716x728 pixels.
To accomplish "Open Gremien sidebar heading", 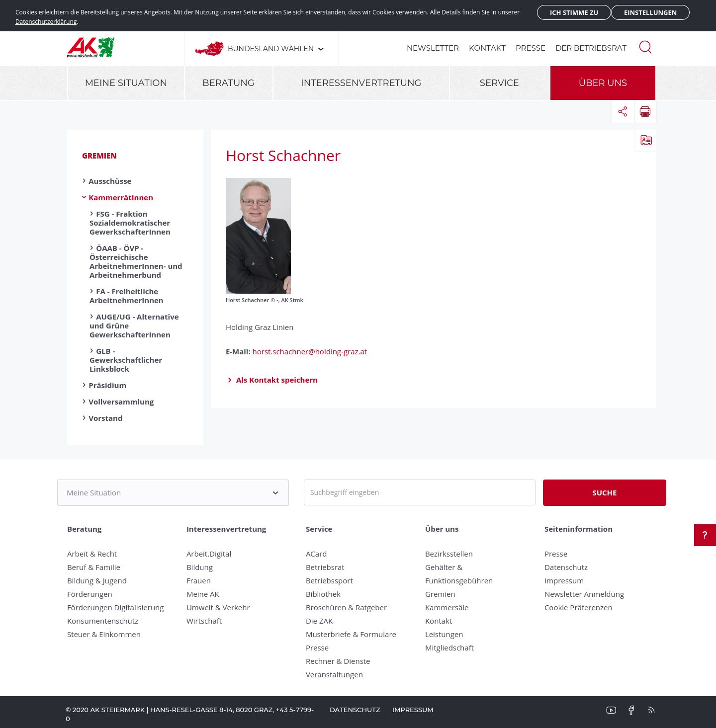I will tap(99, 156).
